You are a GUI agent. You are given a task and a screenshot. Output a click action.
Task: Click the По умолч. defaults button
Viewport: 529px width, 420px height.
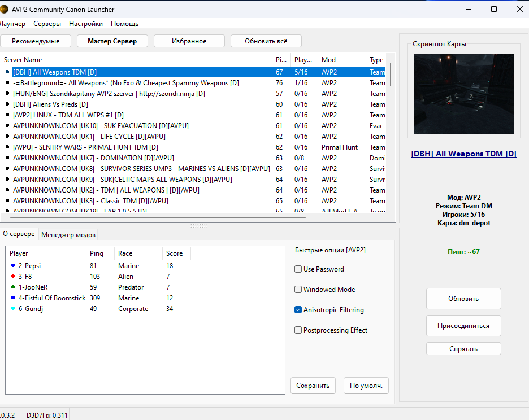[x=366, y=386]
